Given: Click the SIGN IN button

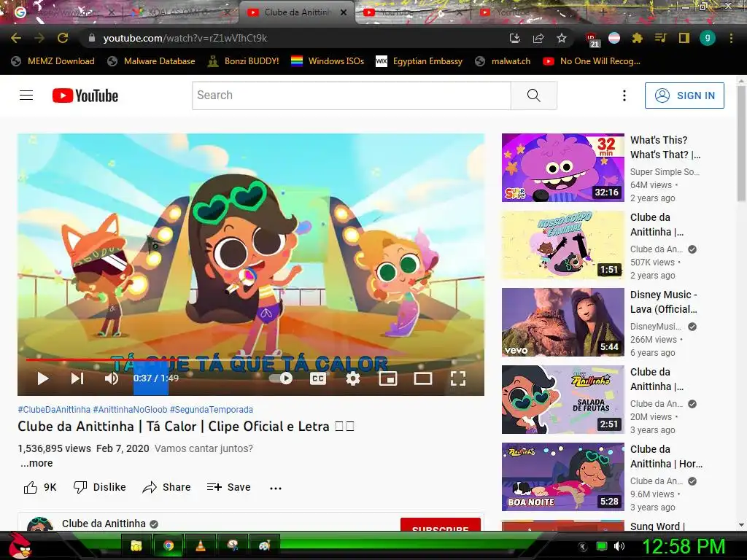Looking at the screenshot, I should tap(684, 96).
